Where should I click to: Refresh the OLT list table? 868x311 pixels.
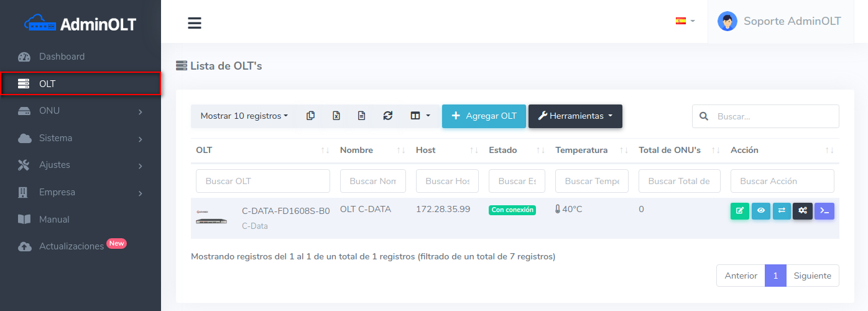388,116
